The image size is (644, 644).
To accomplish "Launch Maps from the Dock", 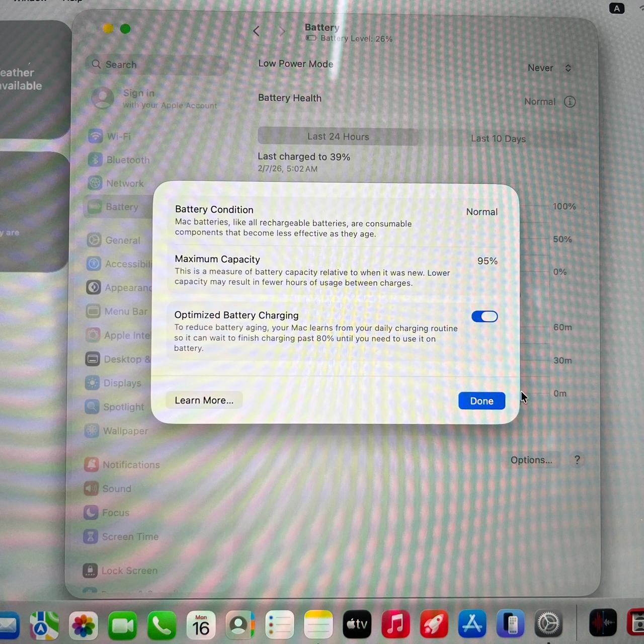I will tap(44, 625).
